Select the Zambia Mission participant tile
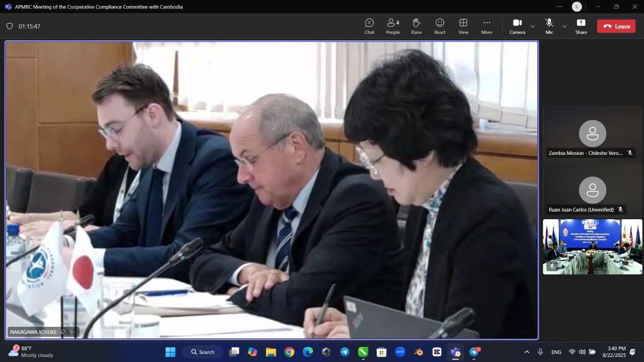The height and width of the screenshot is (362, 644). [592, 133]
